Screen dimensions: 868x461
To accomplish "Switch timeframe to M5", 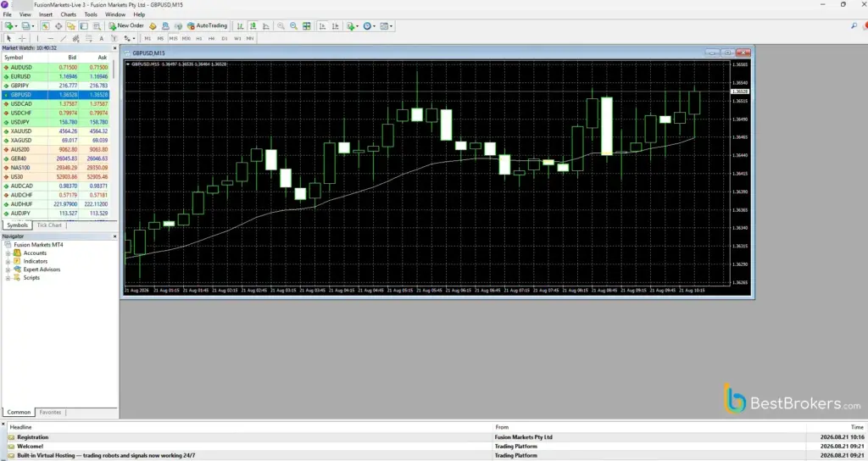I will click(160, 38).
